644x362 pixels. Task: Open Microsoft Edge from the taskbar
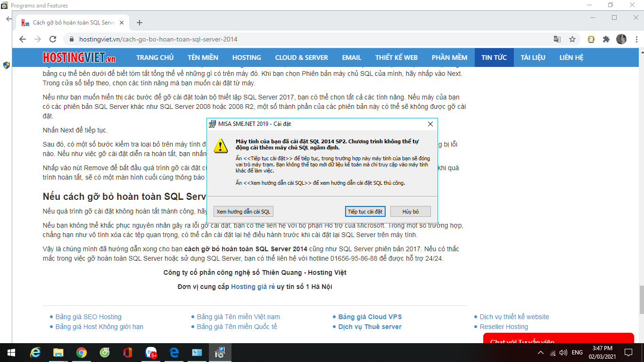coord(174,352)
